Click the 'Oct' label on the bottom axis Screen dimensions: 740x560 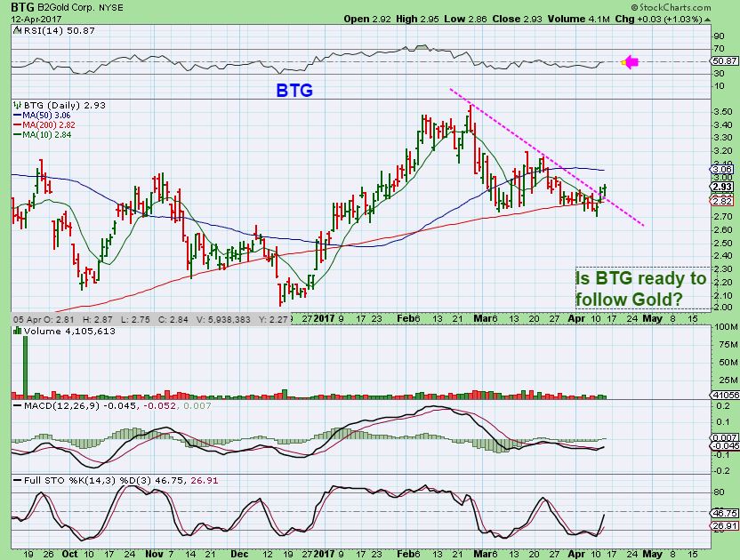pos(70,554)
